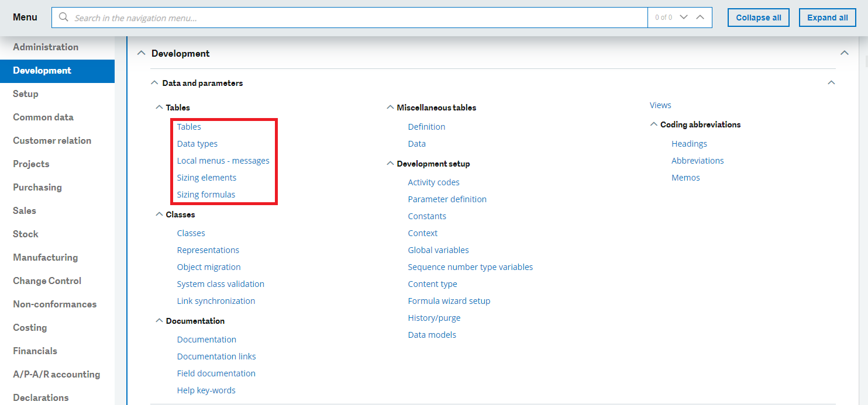Open the Global variables link
This screenshot has height=405, width=868.
pos(439,250)
